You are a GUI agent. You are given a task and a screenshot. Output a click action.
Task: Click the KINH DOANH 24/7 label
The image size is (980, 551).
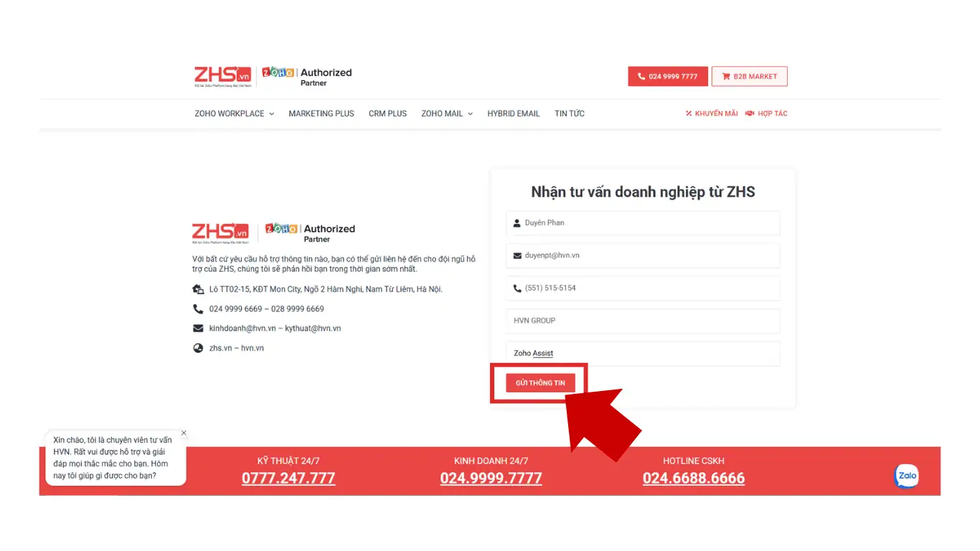click(x=491, y=461)
